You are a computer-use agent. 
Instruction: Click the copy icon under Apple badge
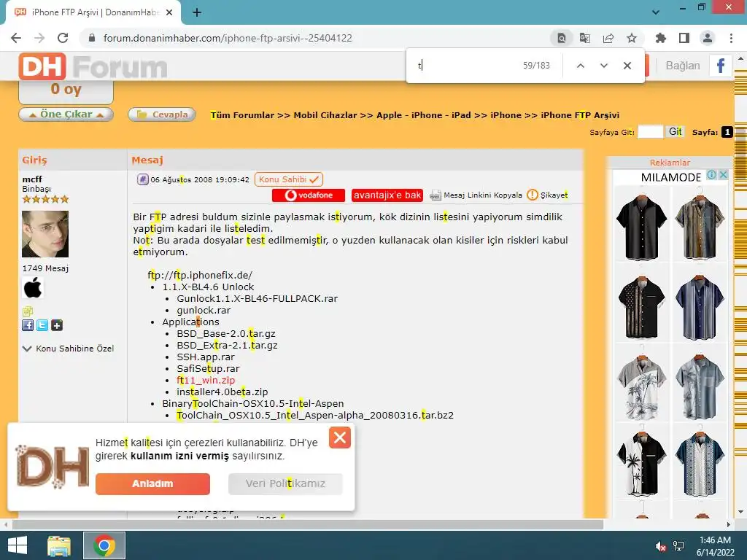pyautogui.click(x=27, y=311)
